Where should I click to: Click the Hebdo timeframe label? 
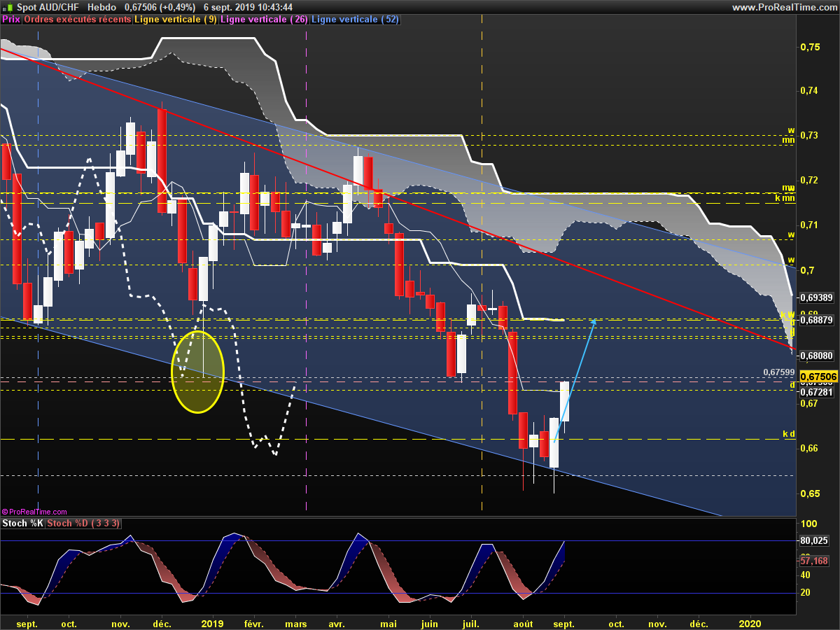(x=102, y=7)
